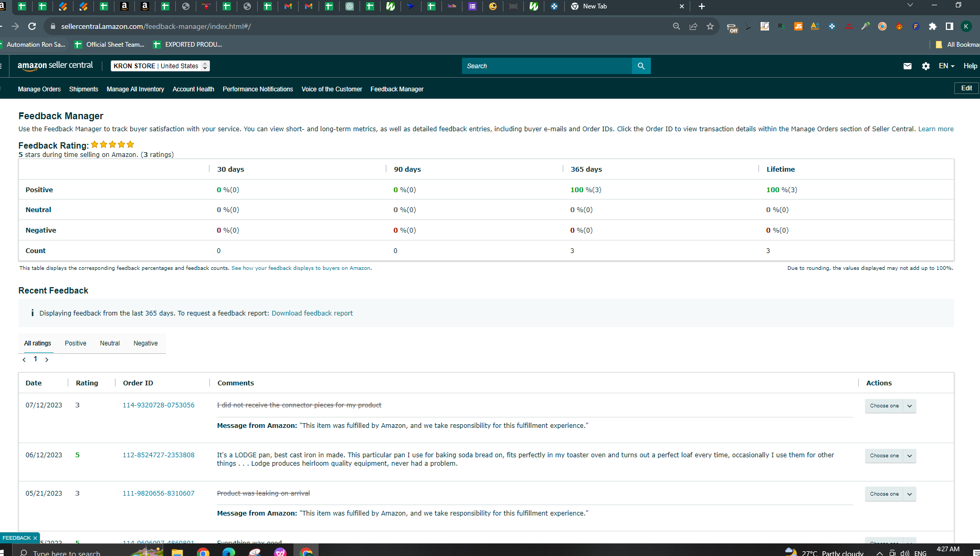The height and width of the screenshot is (556, 980).
Task: Click the browser address bar URL
Action: coord(156,26)
